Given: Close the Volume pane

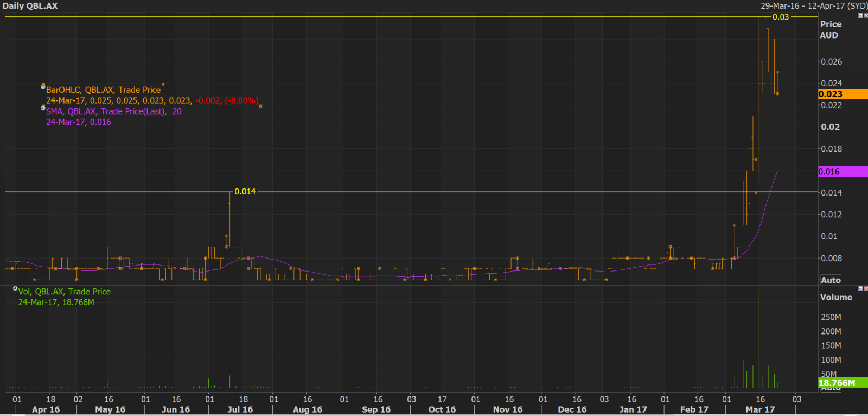Looking at the screenshot, I should point(866,288).
